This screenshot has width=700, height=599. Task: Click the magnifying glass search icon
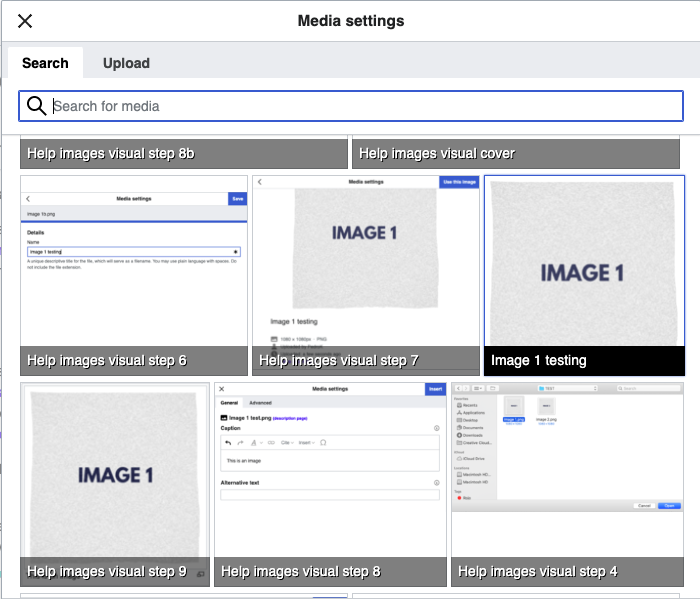tap(36, 106)
